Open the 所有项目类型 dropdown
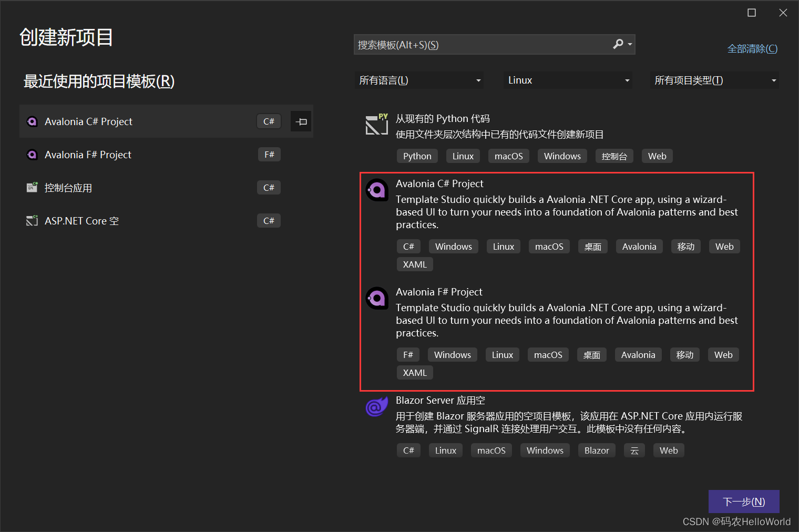799x532 pixels. pos(714,80)
